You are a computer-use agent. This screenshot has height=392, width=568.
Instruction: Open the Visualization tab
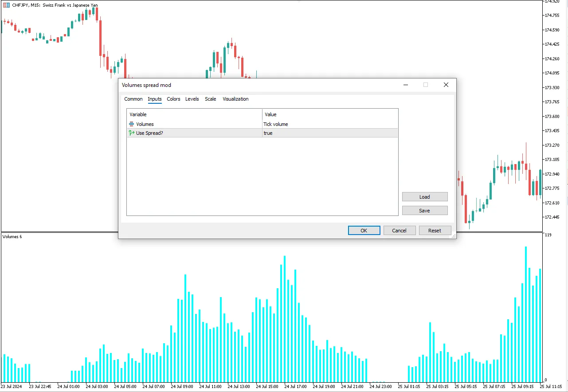pos(235,99)
